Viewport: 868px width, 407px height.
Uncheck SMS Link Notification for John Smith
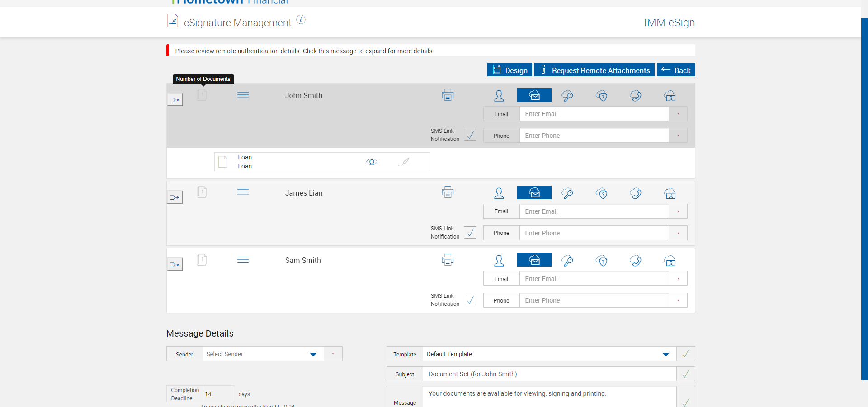pyautogui.click(x=470, y=135)
